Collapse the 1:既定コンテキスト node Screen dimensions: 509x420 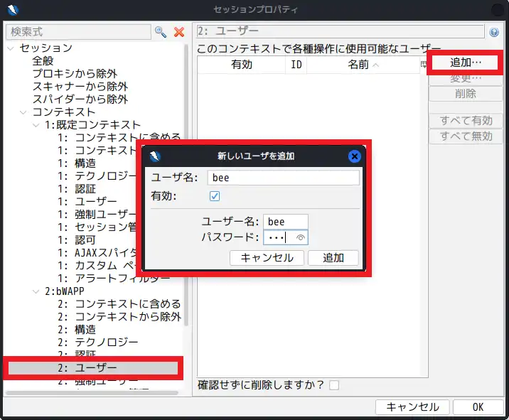coord(36,125)
